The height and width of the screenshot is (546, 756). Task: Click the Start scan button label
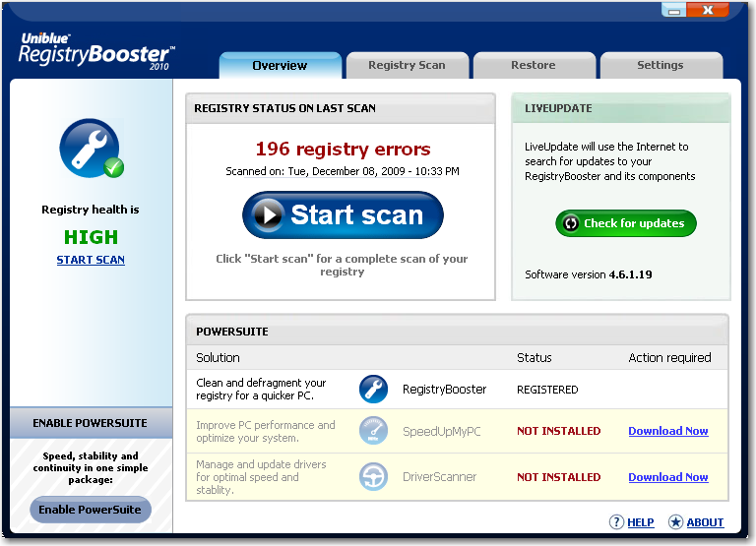tap(356, 214)
